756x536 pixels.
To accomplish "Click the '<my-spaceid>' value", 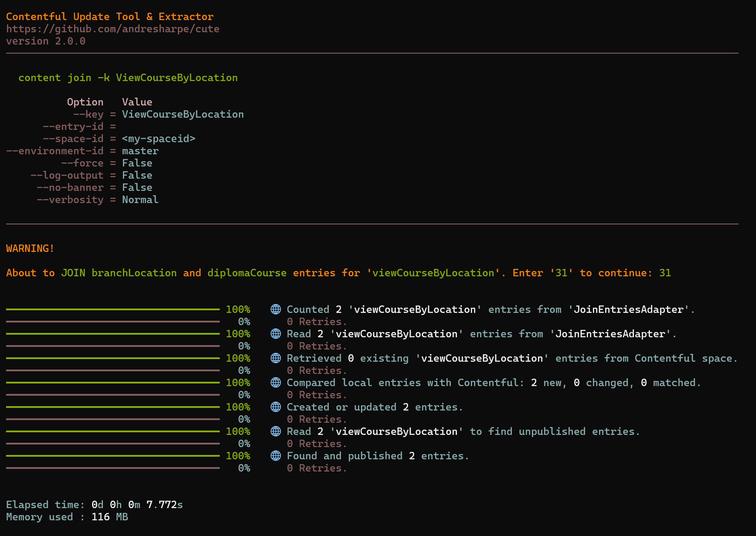I will tap(159, 139).
